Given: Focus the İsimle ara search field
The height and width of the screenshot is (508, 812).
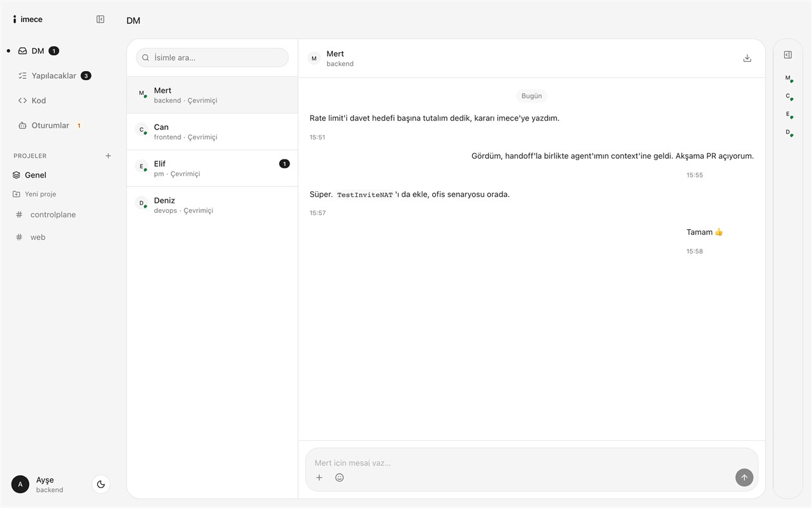Looking at the screenshot, I should 212,57.
